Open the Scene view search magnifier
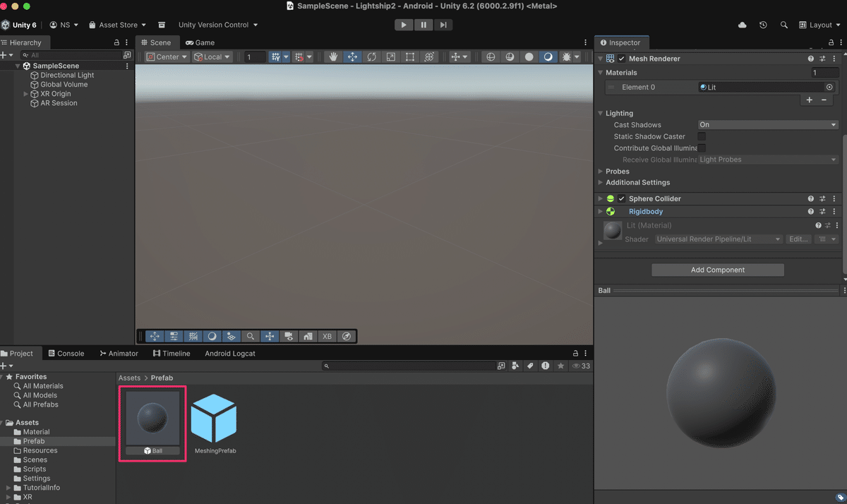Image resolution: width=847 pixels, height=504 pixels. tap(251, 336)
